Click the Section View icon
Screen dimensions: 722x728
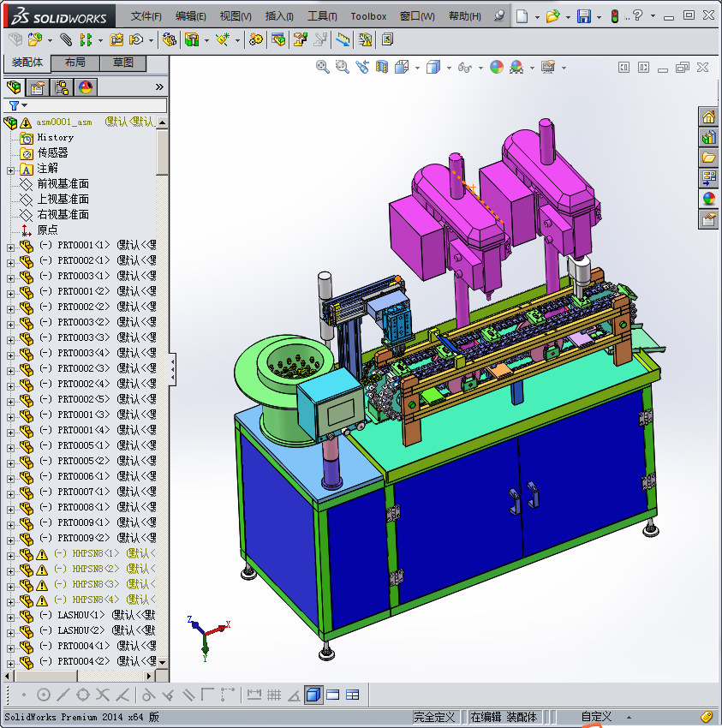[382, 68]
